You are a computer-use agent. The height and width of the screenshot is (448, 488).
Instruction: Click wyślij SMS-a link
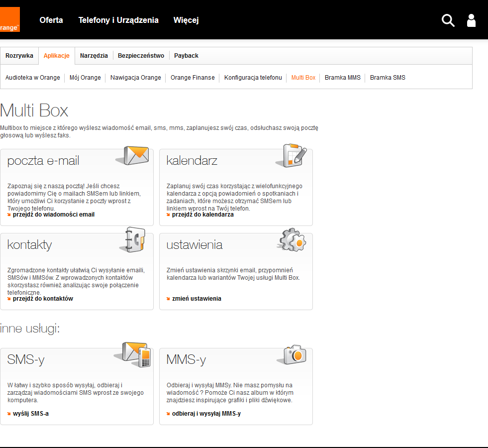(x=30, y=413)
